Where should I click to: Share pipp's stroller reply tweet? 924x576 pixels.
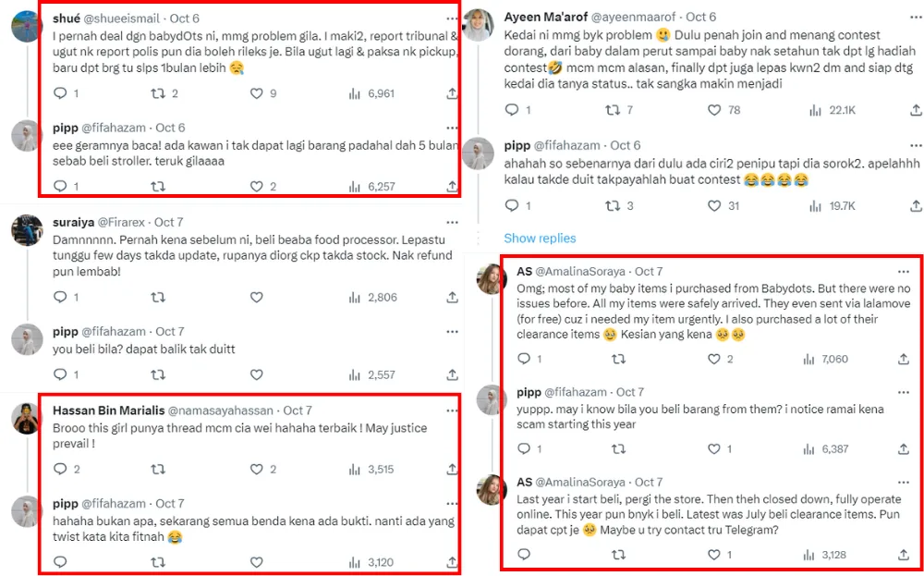pyautogui.click(x=452, y=186)
